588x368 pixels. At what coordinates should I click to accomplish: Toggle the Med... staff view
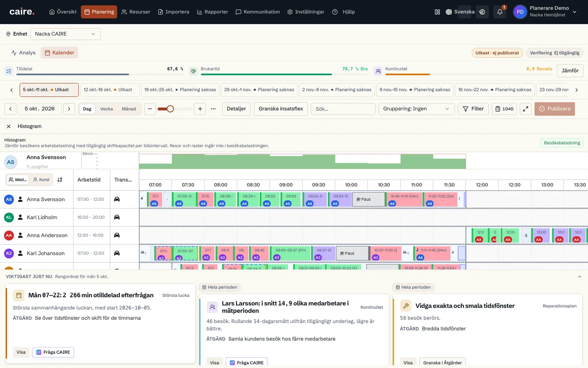pos(18,180)
